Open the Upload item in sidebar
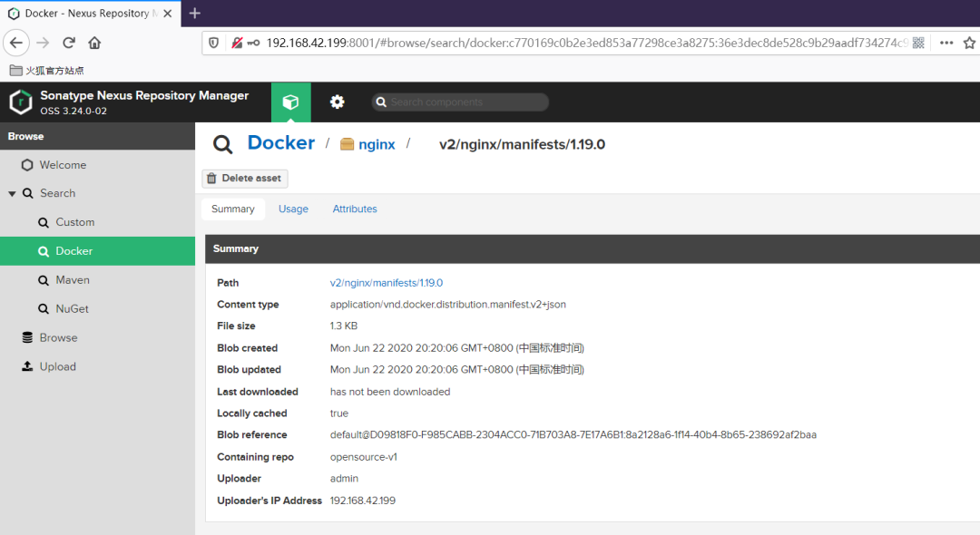The width and height of the screenshot is (980, 535). tap(57, 367)
